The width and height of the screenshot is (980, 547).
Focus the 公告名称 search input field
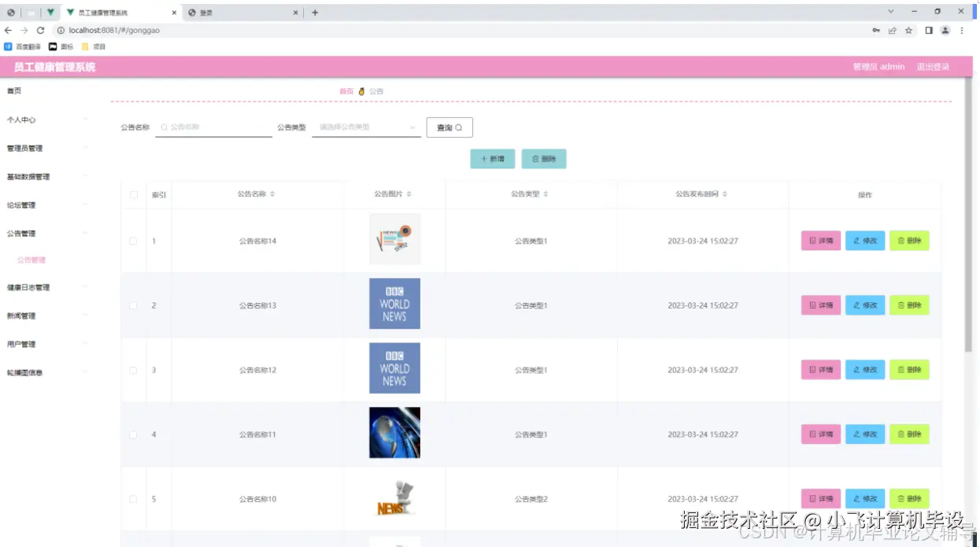pyautogui.click(x=213, y=127)
